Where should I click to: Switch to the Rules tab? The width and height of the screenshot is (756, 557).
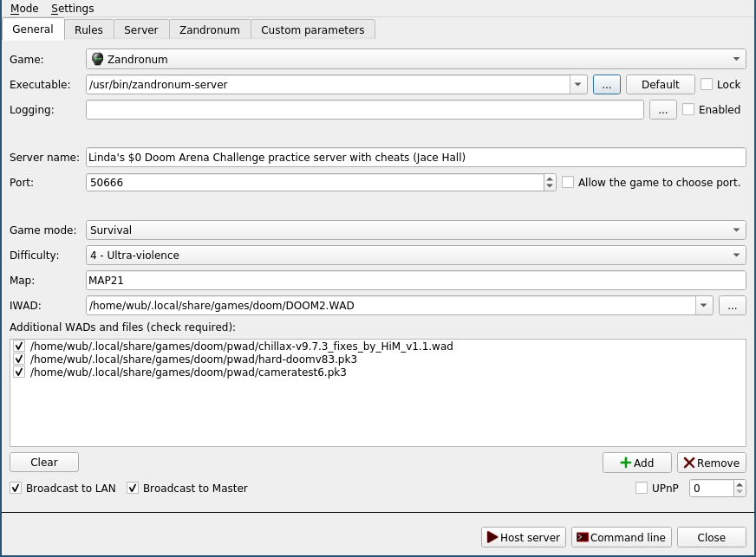88,29
